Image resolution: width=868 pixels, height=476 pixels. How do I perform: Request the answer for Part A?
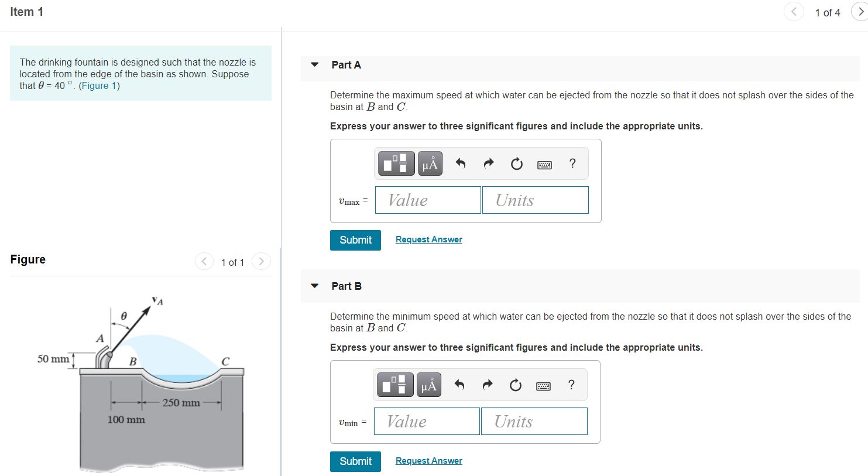point(429,239)
